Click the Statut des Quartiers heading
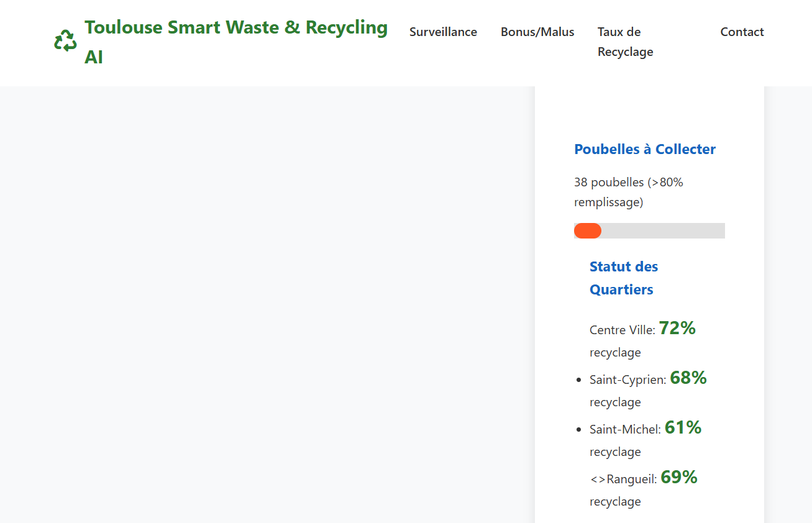Viewport: 812px width, 523px height. [x=623, y=278]
